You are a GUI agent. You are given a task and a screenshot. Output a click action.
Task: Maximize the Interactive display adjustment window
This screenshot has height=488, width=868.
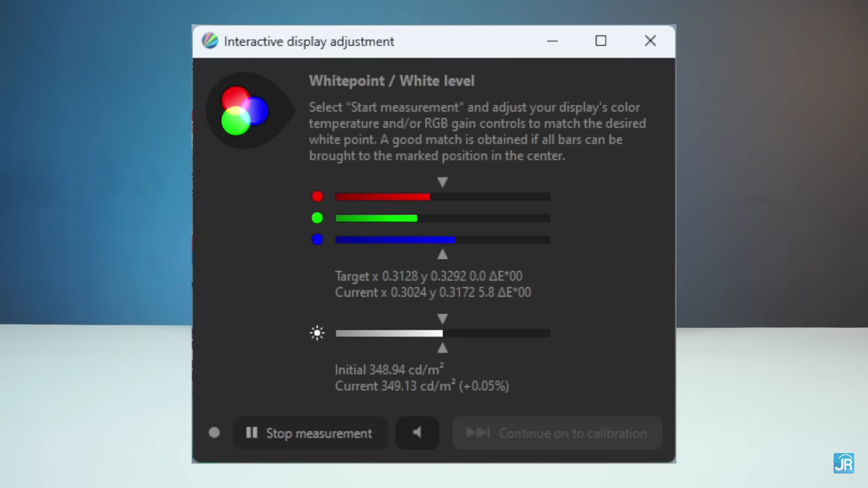601,41
